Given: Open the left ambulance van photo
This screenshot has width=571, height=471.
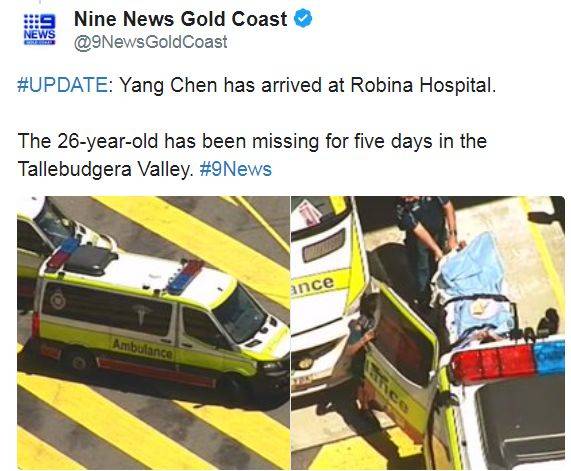Looking at the screenshot, I should pyautogui.click(x=153, y=333).
